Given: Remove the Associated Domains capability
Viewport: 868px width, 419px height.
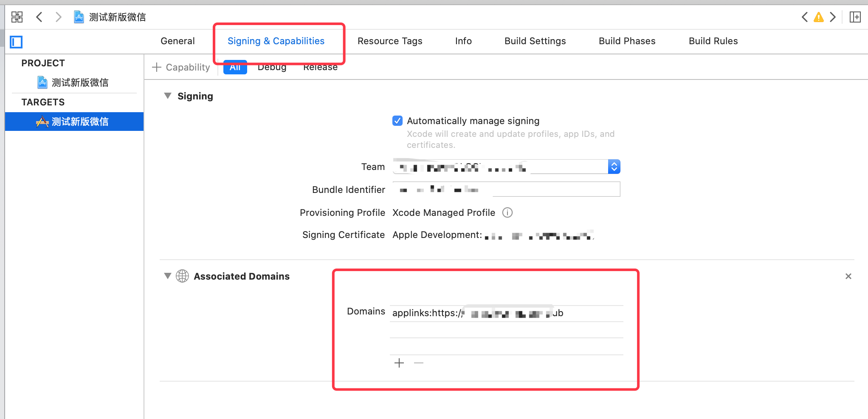Looking at the screenshot, I should point(848,276).
